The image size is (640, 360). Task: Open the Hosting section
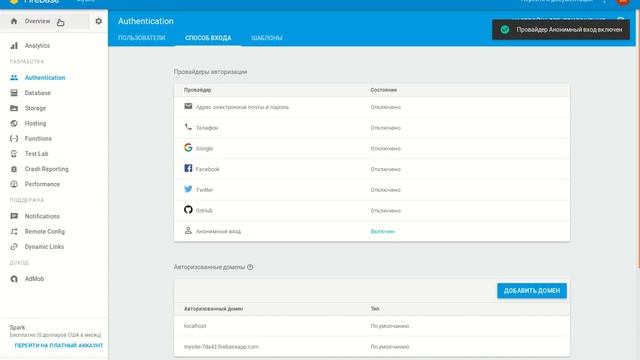click(35, 123)
